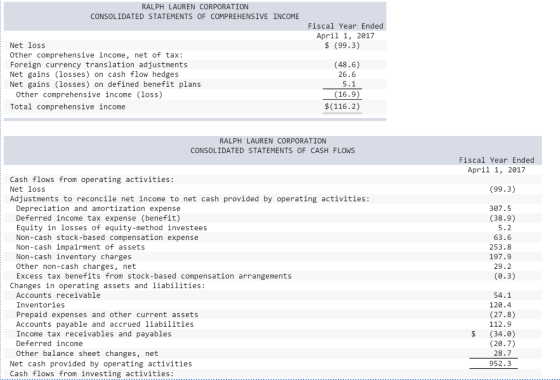Click Fiscal Year Ended header in cash flows table
This screenshot has width=560, height=380.
pyautogui.click(x=496, y=160)
